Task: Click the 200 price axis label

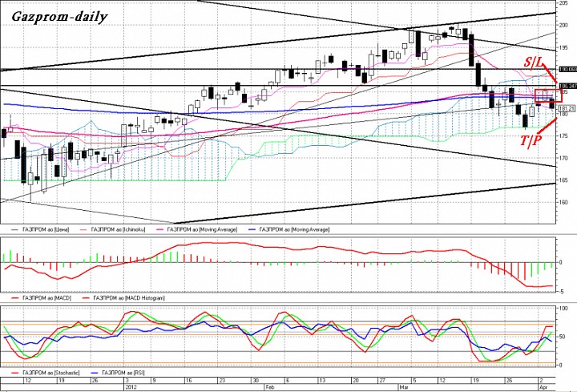Action: (x=563, y=25)
